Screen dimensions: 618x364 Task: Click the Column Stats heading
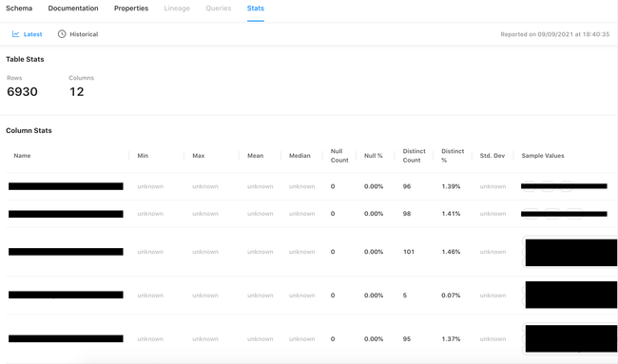29,130
